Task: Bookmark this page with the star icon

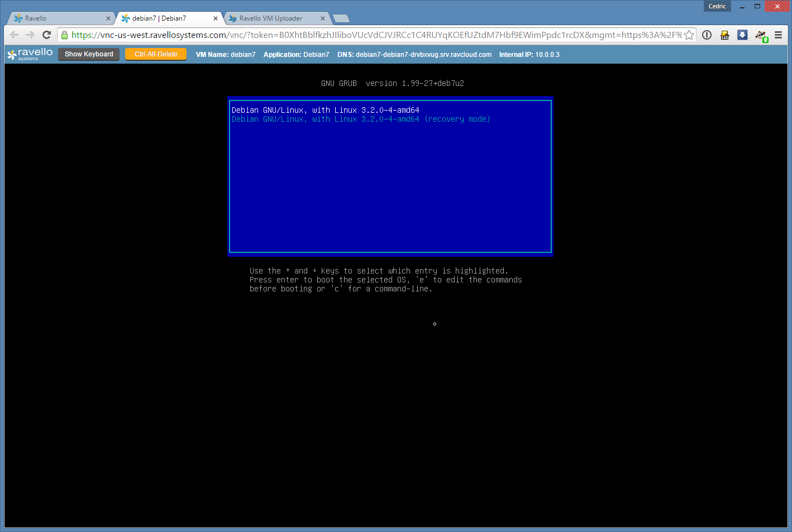Action: [x=689, y=35]
